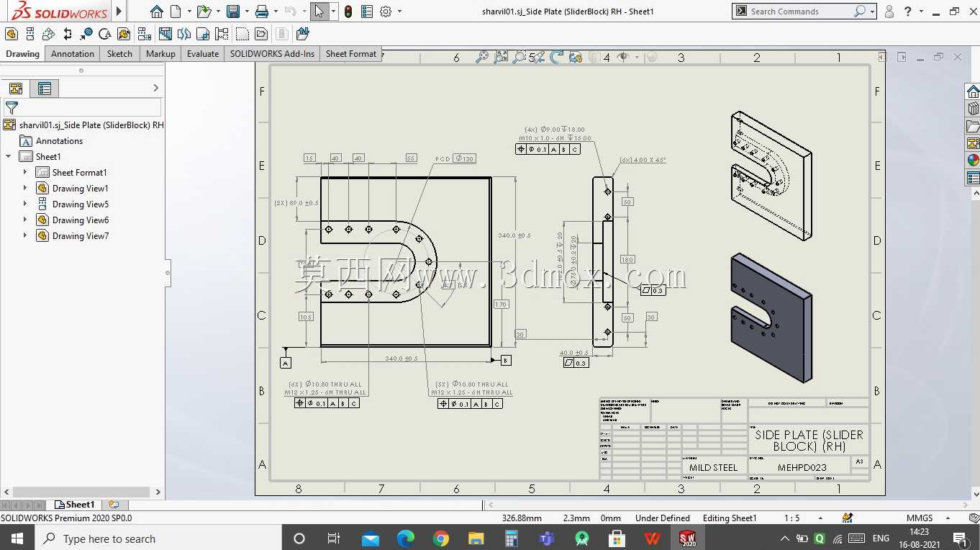The width and height of the screenshot is (980, 550).
Task: Click the 1 : 5 sheet scale in status bar
Action: (x=791, y=518)
